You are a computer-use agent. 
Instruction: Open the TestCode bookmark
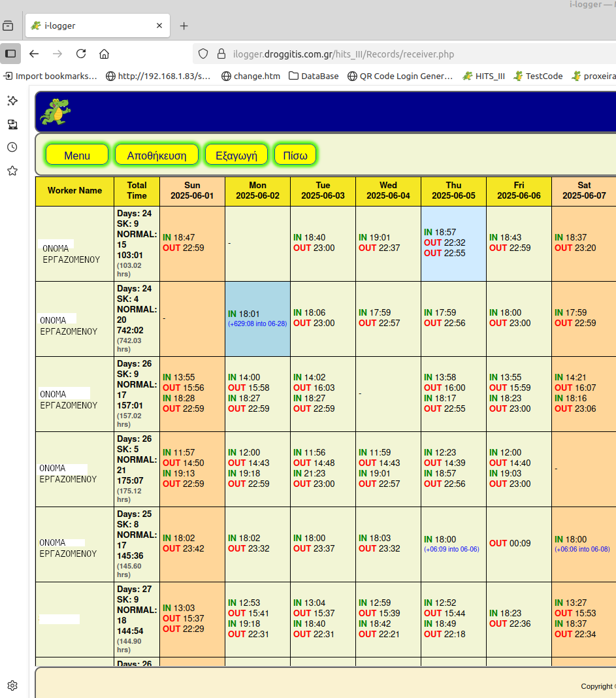pyautogui.click(x=538, y=76)
